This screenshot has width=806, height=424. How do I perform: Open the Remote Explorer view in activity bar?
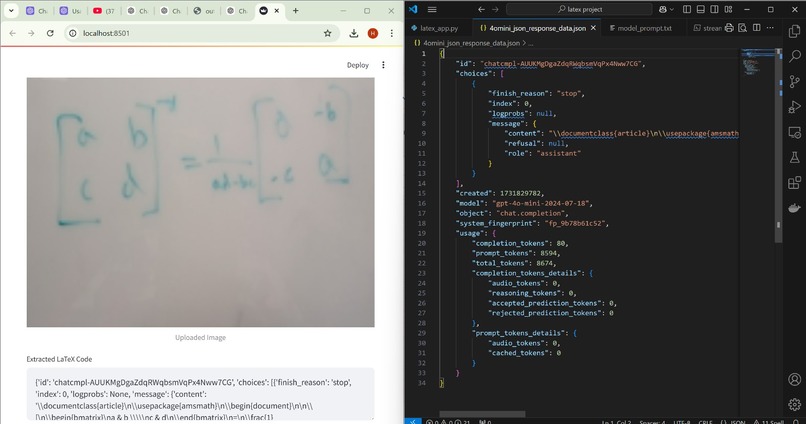pyautogui.click(x=794, y=132)
